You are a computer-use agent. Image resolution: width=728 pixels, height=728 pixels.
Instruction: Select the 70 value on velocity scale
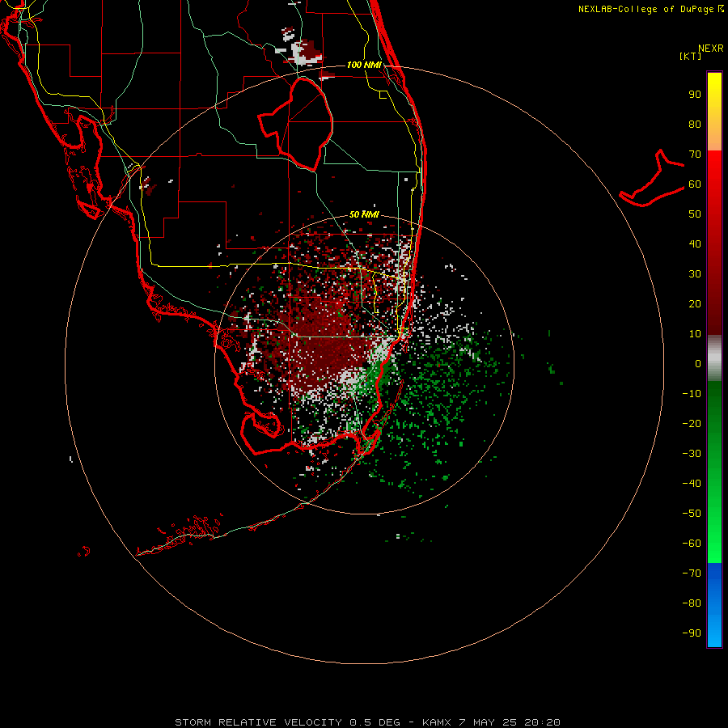pyautogui.click(x=695, y=154)
